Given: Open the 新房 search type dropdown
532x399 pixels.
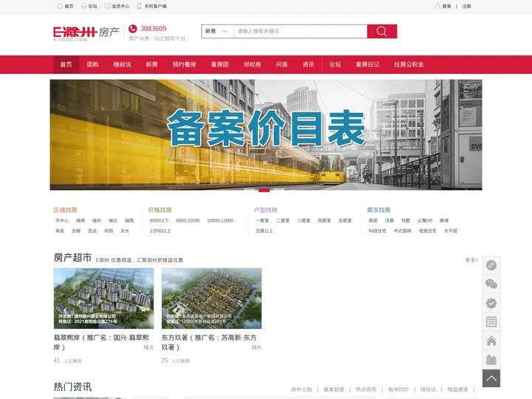Looking at the screenshot, I should (217, 31).
